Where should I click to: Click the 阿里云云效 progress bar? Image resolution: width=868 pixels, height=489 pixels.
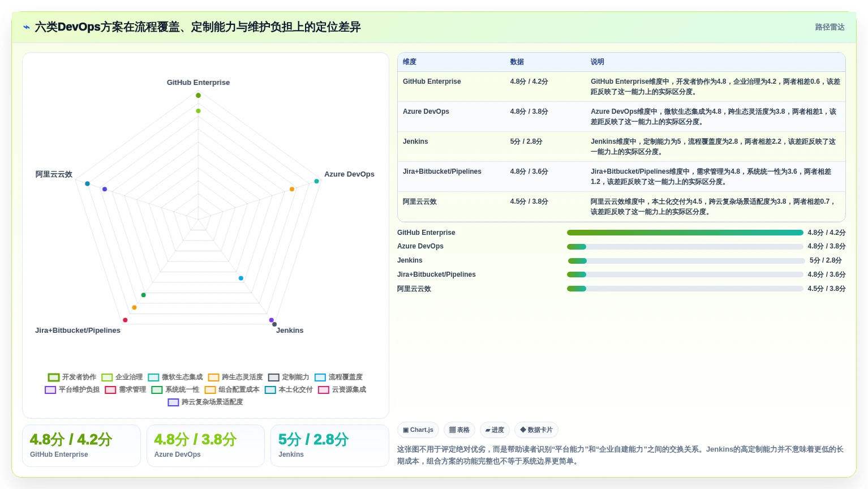click(x=685, y=289)
